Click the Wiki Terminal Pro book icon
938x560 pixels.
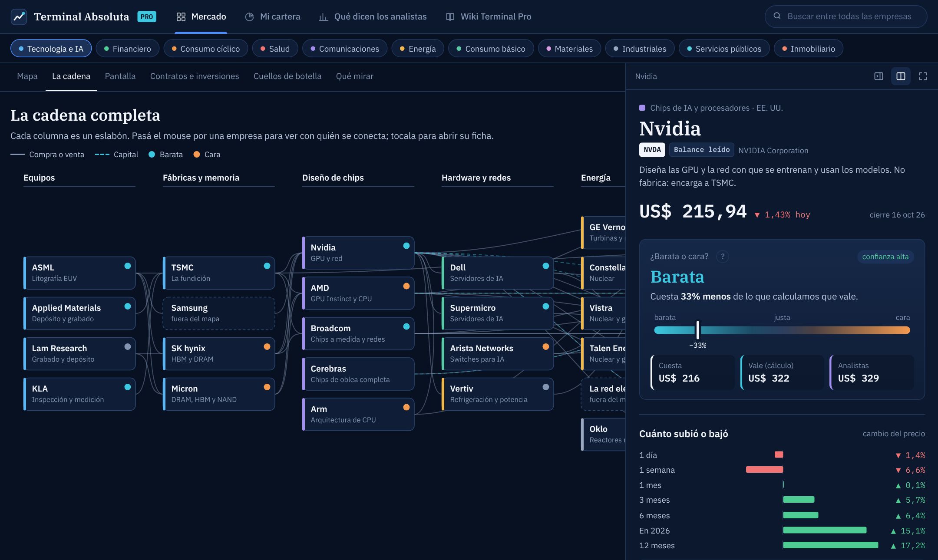450,16
